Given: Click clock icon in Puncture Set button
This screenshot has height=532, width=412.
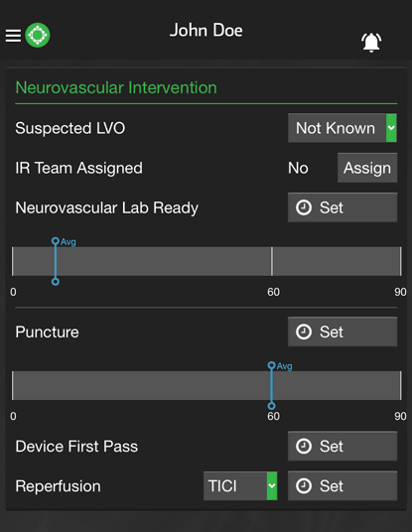Looking at the screenshot, I should pos(304,332).
